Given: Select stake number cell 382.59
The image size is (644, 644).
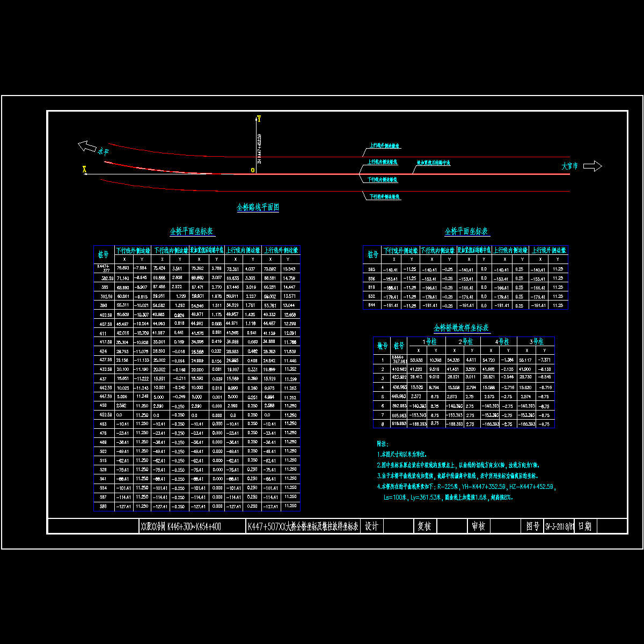Looking at the screenshot, I should [104, 279].
